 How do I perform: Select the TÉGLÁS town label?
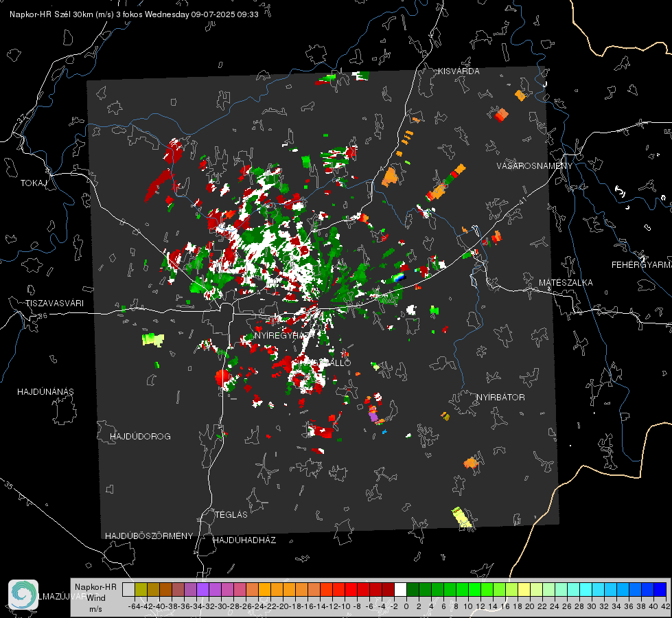[x=231, y=515]
